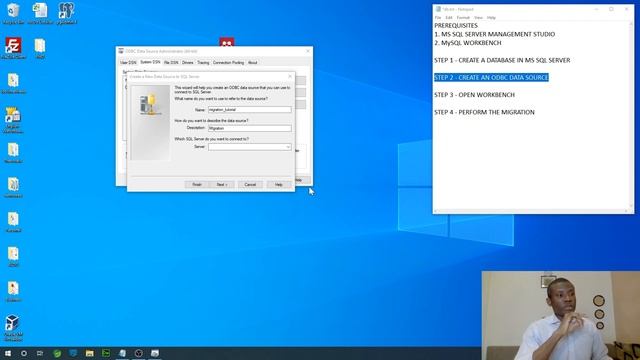
Task: Cancel the new data source wizard
Action: (250, 184)
